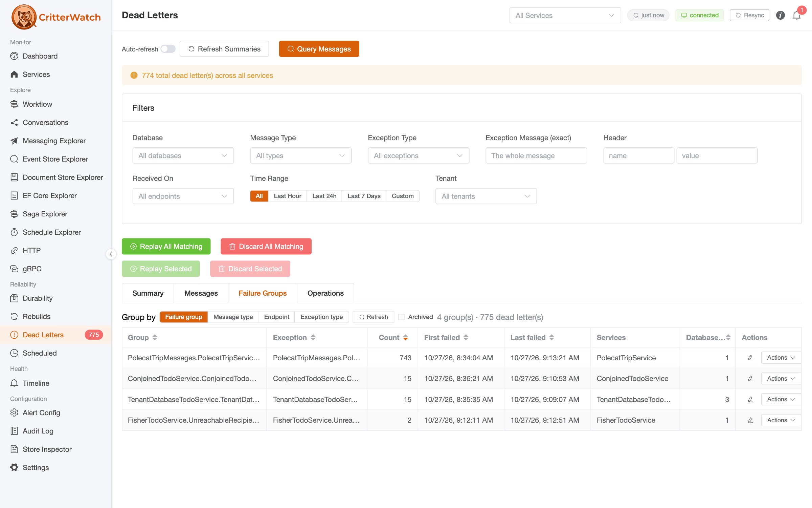Click the CritterWatch logo
Screen dimensions: 812x508
point(56,17)
